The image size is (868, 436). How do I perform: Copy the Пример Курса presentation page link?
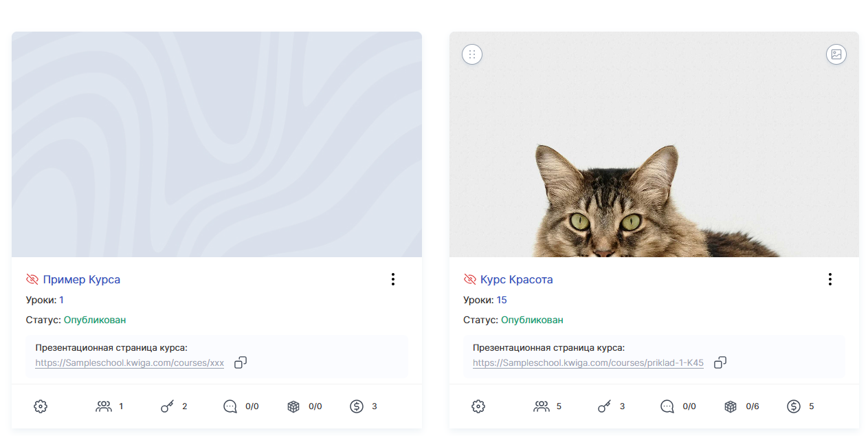coord(241,362)
